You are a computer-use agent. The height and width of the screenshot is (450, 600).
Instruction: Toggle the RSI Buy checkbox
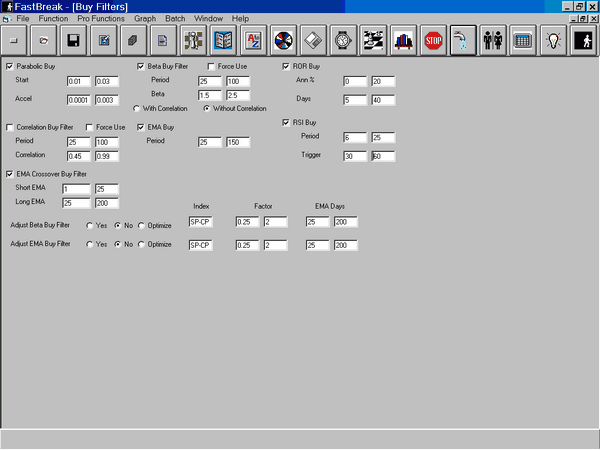pos(286,122)
